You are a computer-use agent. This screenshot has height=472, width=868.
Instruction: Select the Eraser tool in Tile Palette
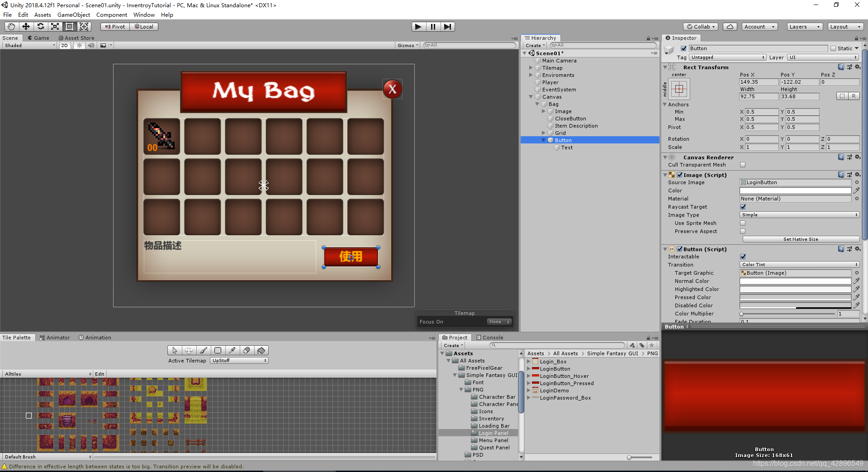(247, 350)
